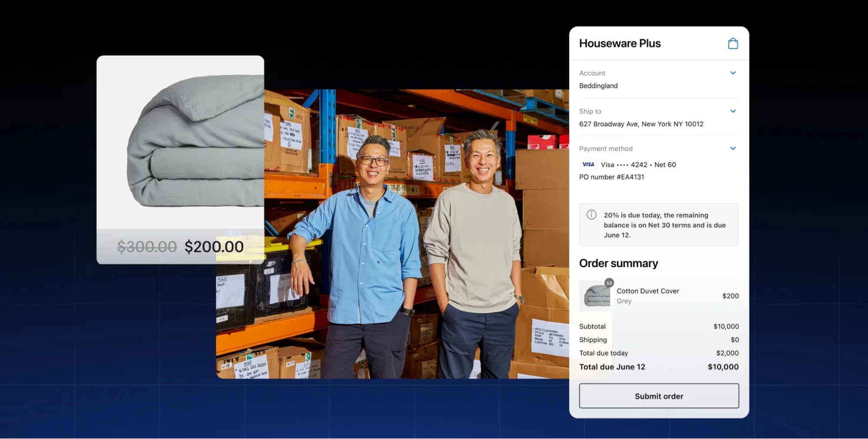Viewport: 868px width, 439px height.
Task: Click the discounted $200.00 price
Action: click(214, 246)
